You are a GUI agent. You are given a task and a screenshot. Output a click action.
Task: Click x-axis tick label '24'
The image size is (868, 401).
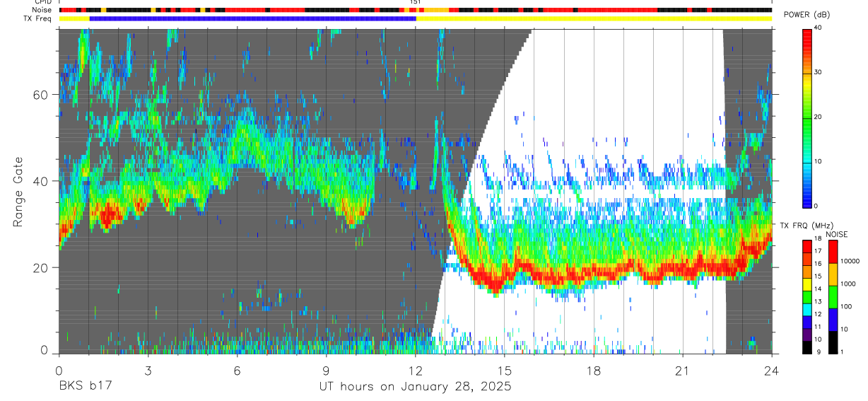tap(772, 371)
